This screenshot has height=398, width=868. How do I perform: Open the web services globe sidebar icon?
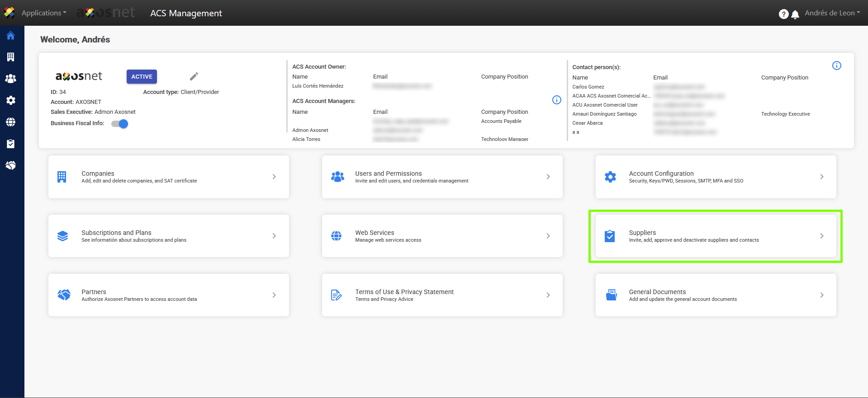[x=11, y=122]
